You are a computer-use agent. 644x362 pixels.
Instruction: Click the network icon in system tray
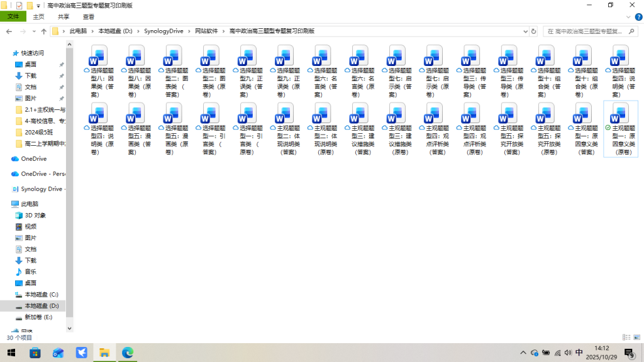tap(557, 353)
